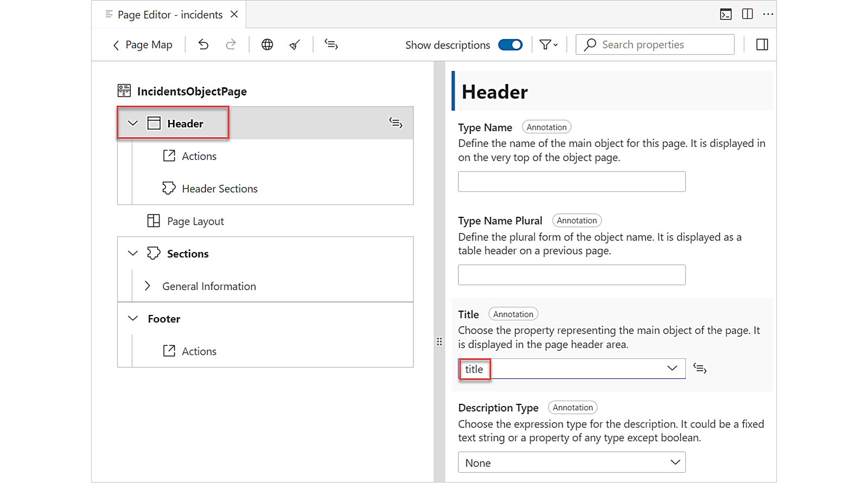Screen dimensions: 868x483
Task: Expand General Information chevron
Action: click(148, 286)
